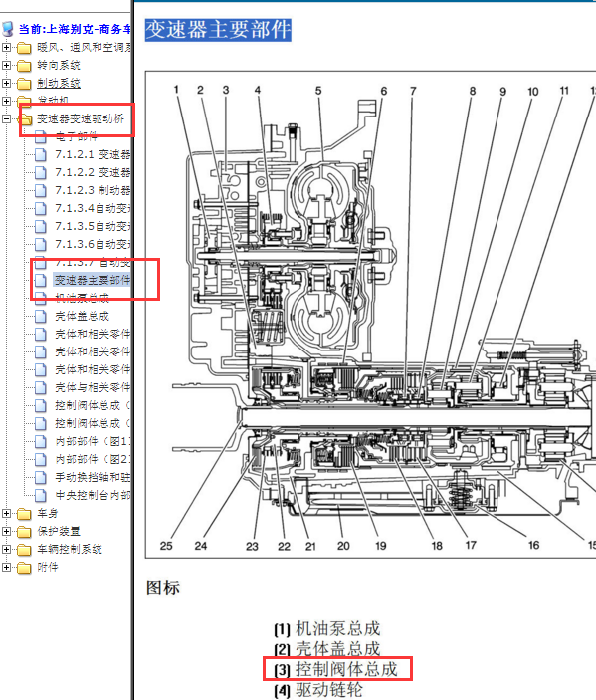Click legend entry [2] 壳体盖总成
Screen dimensions: 596x700
pyautogui.click(x=327, y=649)
